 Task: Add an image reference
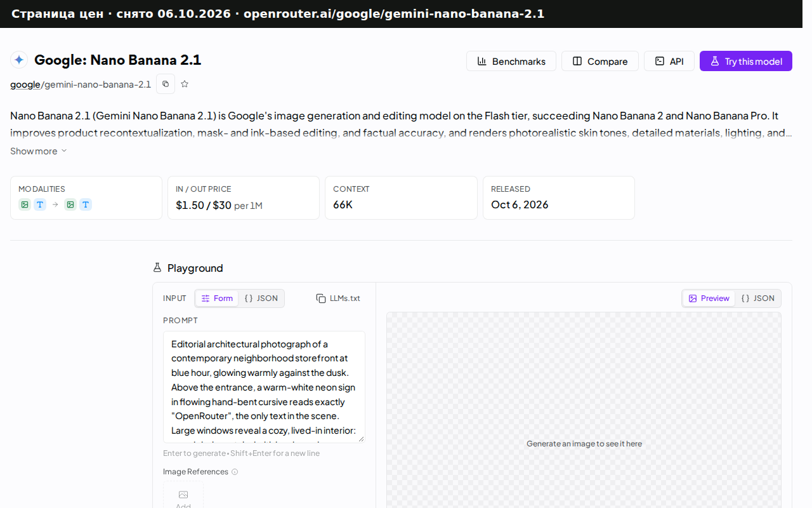[x=183, y=495]
